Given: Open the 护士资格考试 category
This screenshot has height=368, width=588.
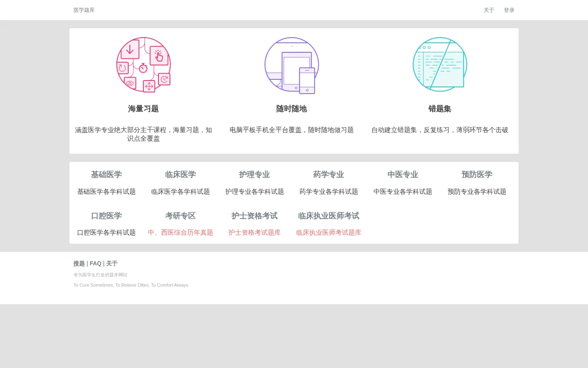Looking at the screenshot, I should [254, 216].
